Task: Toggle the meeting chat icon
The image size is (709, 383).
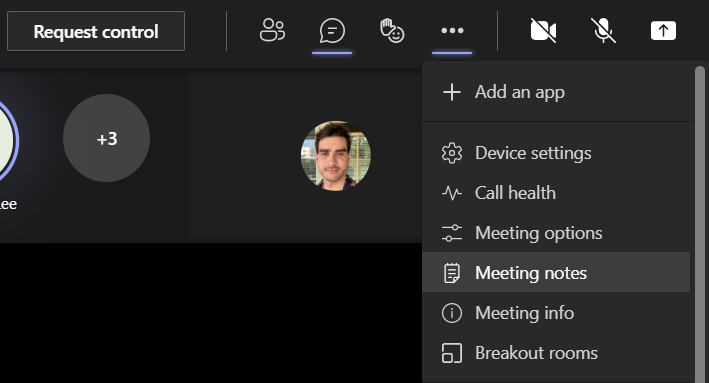Action: [x=332, y=31]
